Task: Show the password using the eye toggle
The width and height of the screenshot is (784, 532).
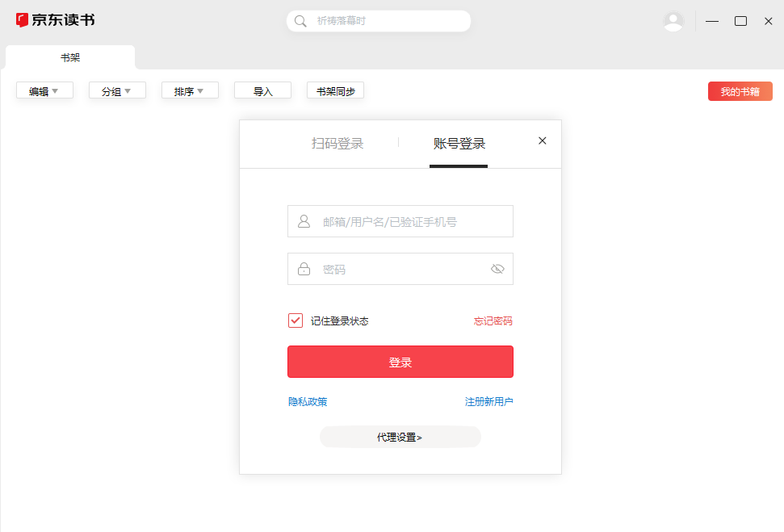Action: [x=497, y=268]
